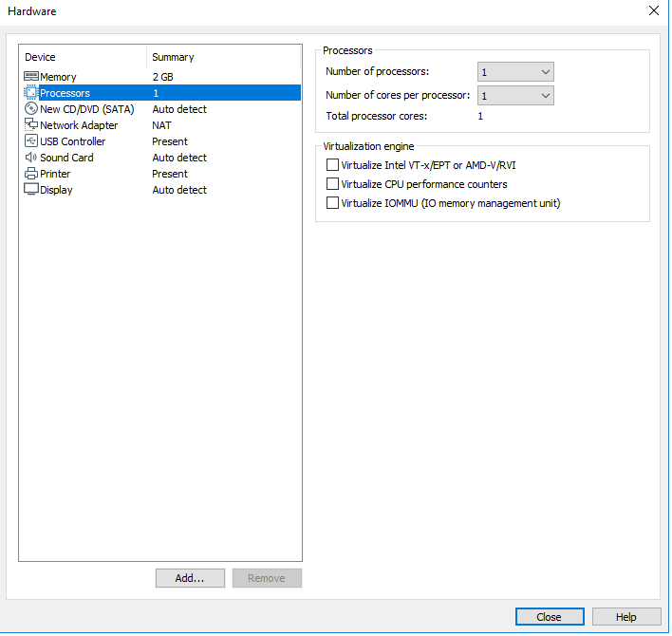Select the Network Adapter row label
This screenshot has height=636, width=672.
tap(79, 125)
